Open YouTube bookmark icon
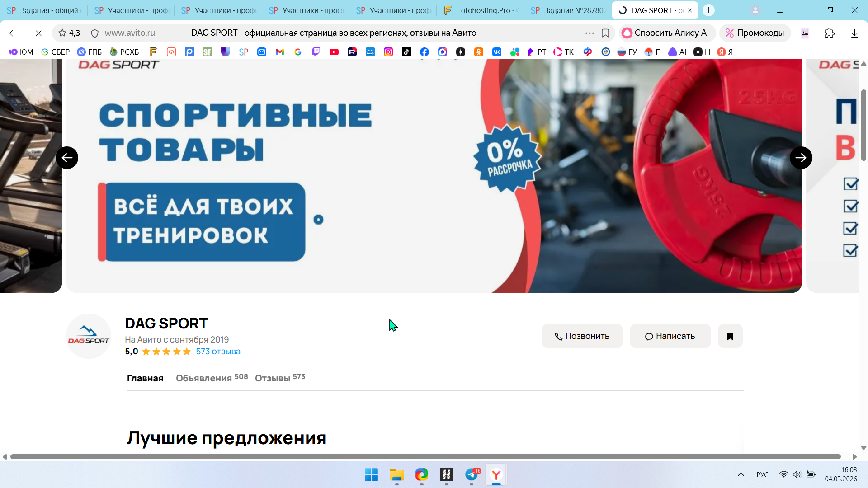Screen dimensions: 868x488 (x=334, y=52)
